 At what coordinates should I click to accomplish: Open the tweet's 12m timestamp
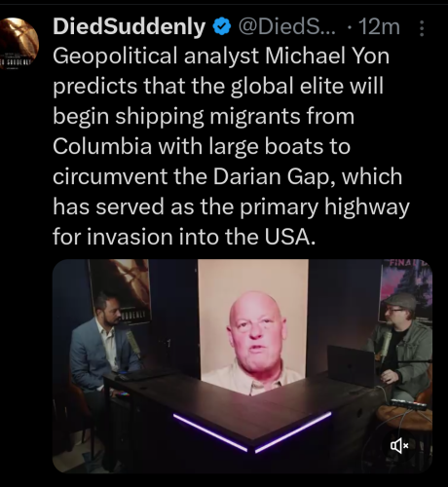click(379, 27)
